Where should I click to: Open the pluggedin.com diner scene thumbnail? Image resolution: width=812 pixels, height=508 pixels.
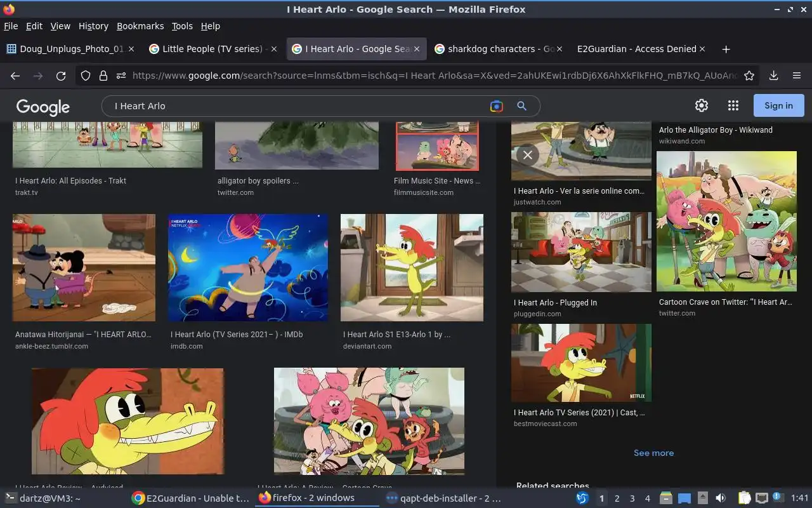(x=581, y=252)
